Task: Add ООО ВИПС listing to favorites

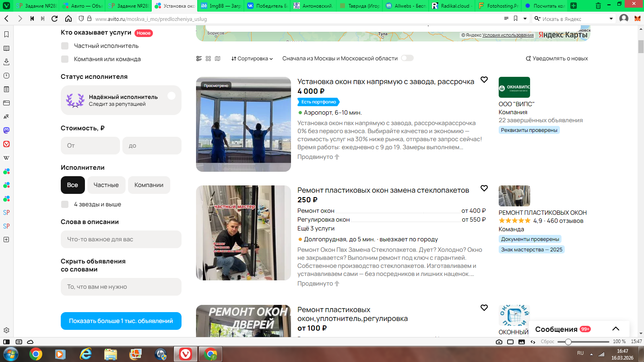Action: click(484, 80)
